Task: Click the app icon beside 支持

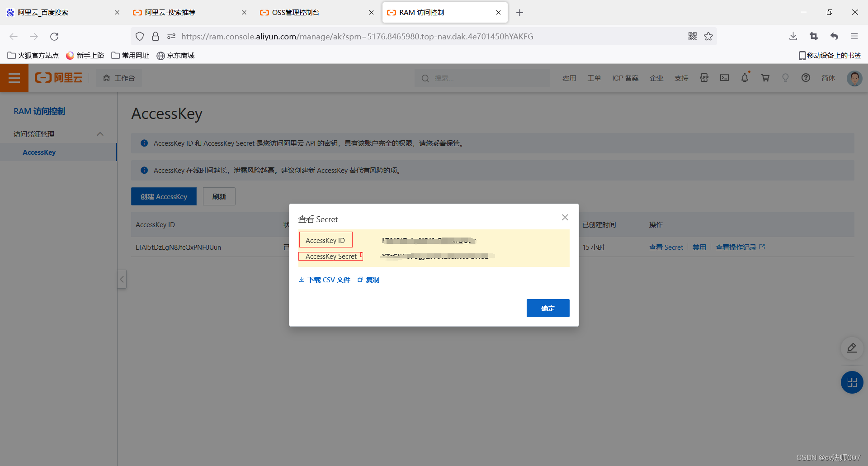Action: [704, 78]
